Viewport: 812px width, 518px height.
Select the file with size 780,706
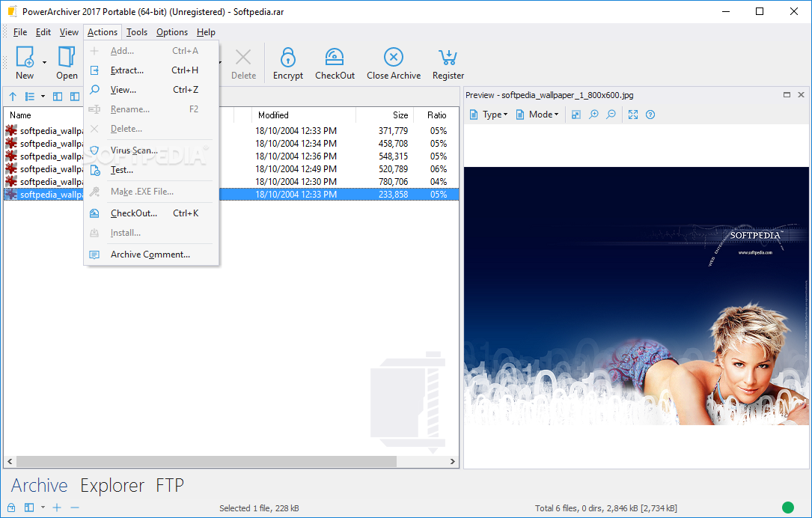pyautogui.click(x=231, y=182)
